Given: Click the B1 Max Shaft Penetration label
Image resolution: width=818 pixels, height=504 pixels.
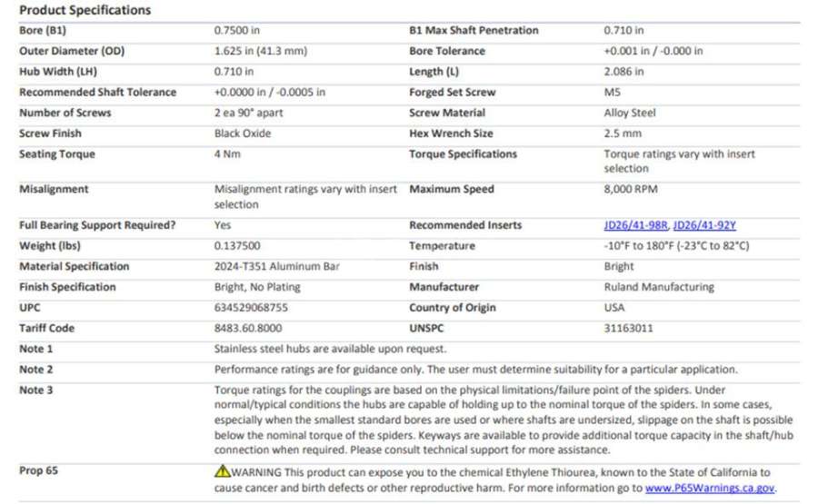Looking at the screenshot, I should coord(474,30).
